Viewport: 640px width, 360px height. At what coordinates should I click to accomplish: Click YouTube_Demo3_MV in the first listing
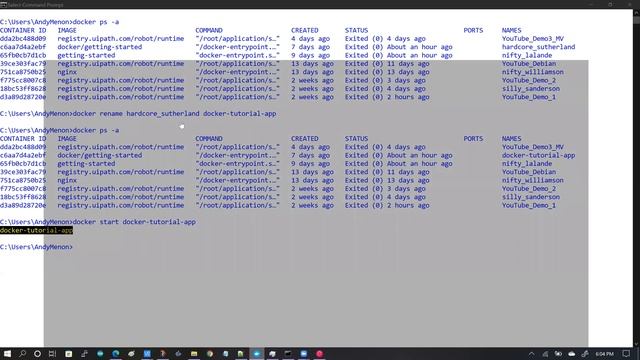pos(533,39)
